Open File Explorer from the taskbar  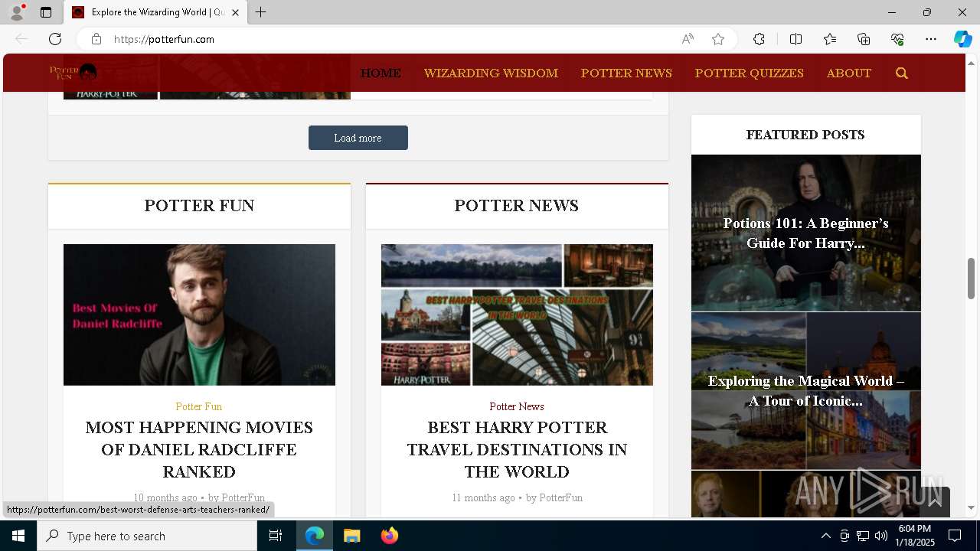pyautogui.click(x=351, y=536)
